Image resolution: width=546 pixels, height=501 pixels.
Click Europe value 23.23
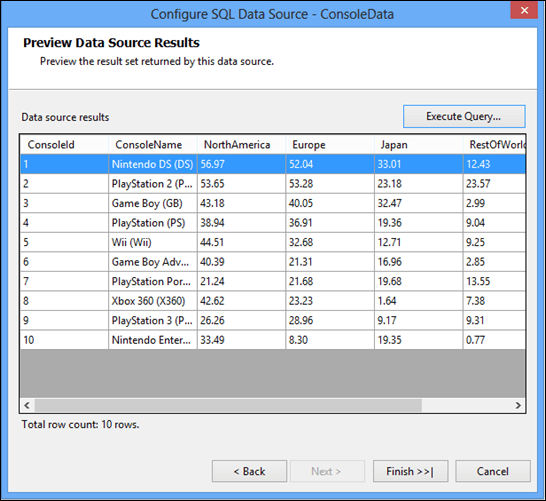click(x=330, y=300)
